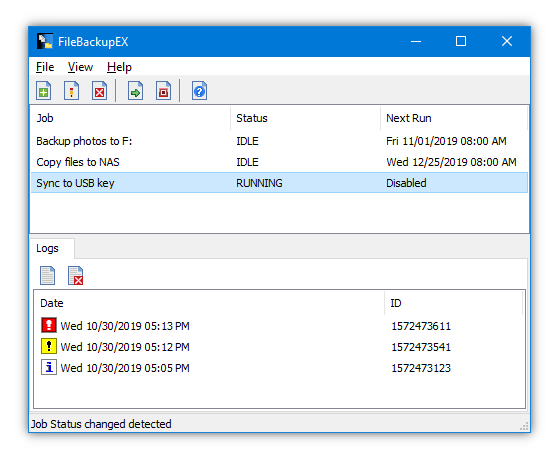
Task: Open the help question mark icon
Action: [199, 91]
